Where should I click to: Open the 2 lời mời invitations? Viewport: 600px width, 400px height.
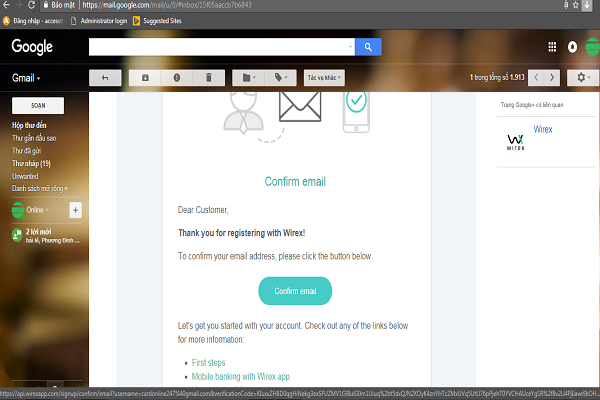click(x=46, y=235)
